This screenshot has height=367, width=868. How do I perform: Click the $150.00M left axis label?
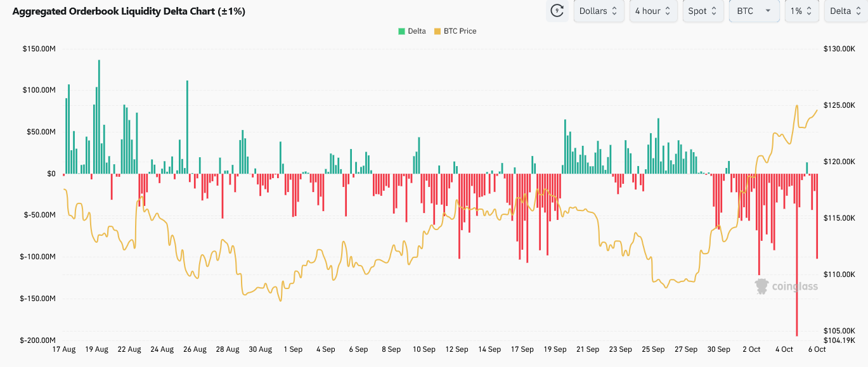(x=39, y=48)
